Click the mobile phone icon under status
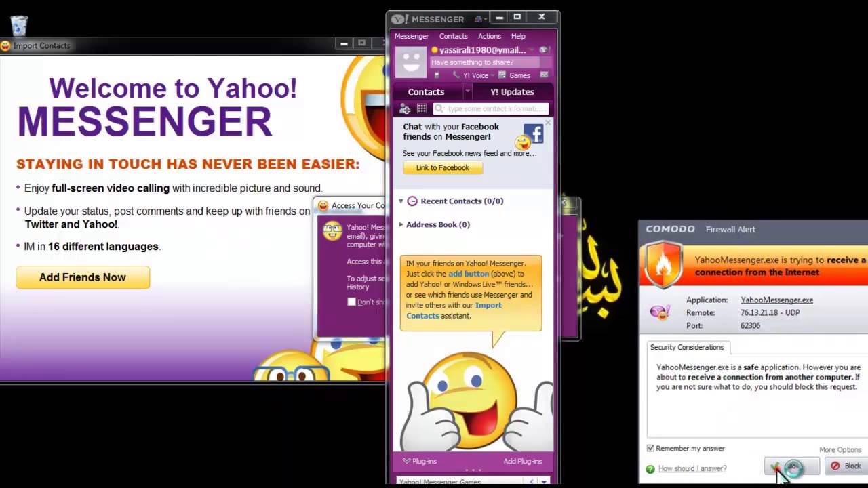Image resolution: width=868 pixels, height=488 pixels. [x=436, y=75]
